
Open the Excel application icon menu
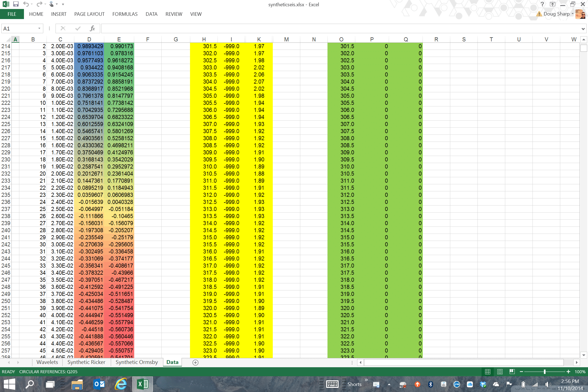(x=6, y=4)
